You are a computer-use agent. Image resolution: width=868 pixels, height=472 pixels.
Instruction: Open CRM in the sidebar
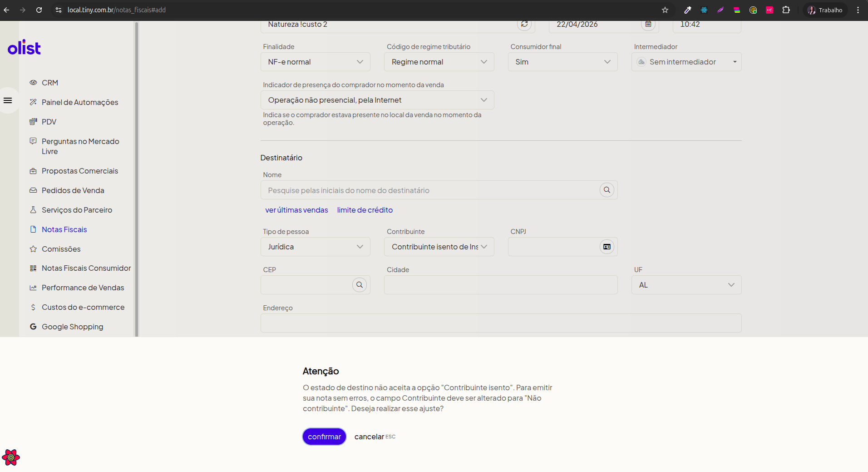50,83
